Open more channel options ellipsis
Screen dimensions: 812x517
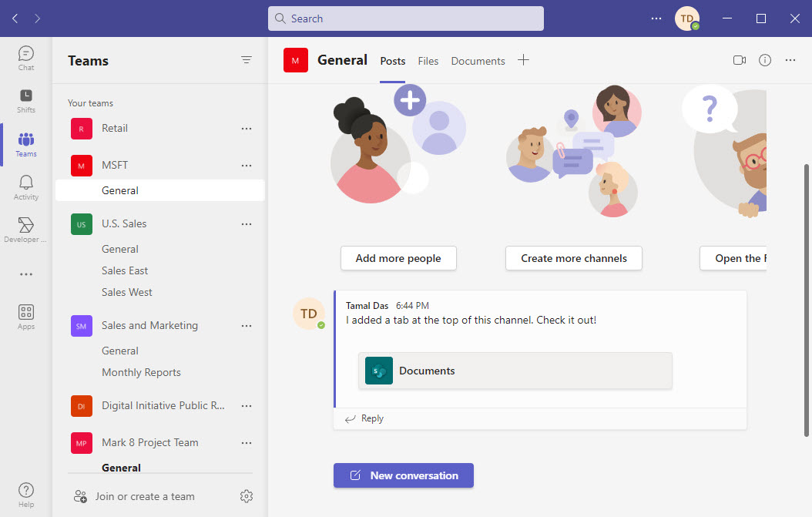click(x=790, y=60)
